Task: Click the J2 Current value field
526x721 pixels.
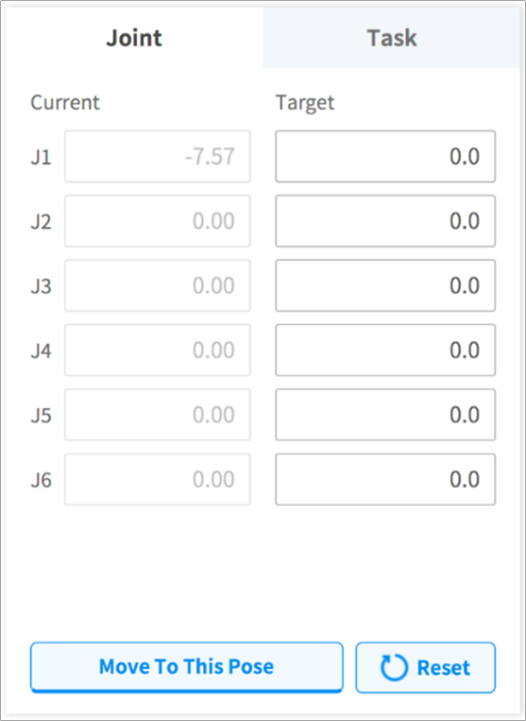Action: pyautogui.click(x=157, y=221)
